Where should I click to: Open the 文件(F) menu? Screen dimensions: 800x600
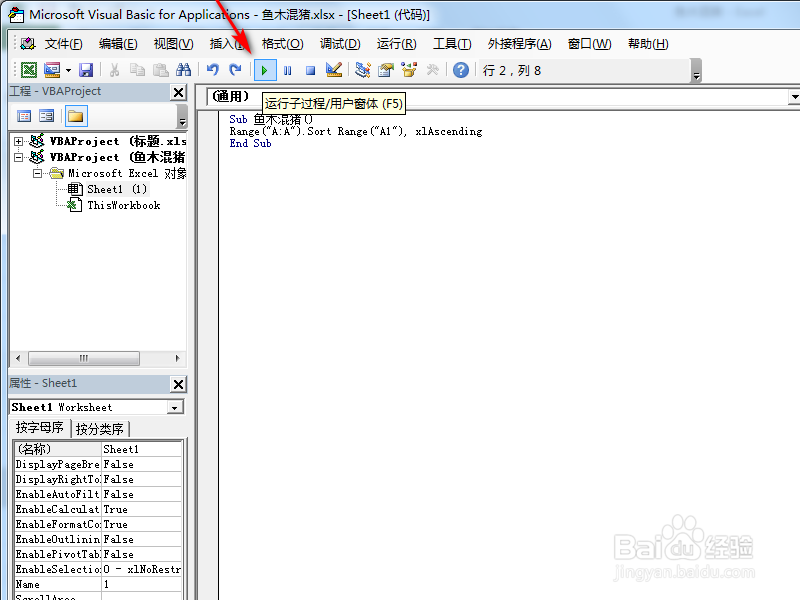pyautogui.click(x=63, y=44)
